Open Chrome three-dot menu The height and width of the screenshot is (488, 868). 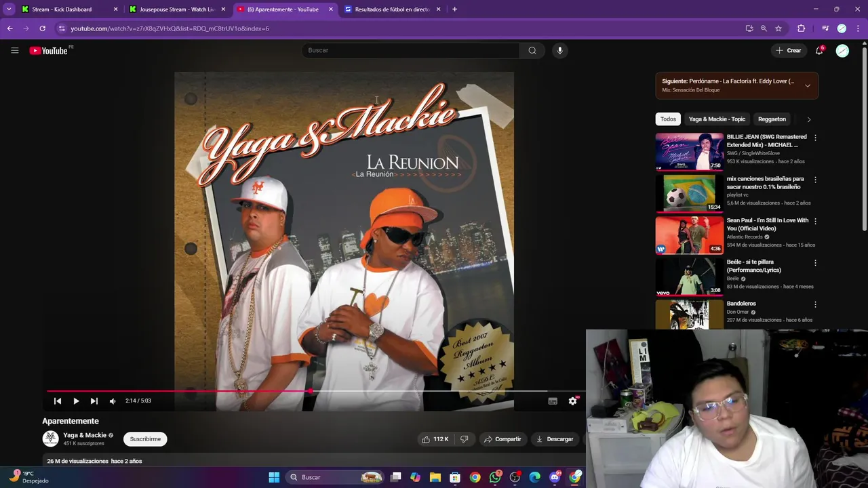859,28
